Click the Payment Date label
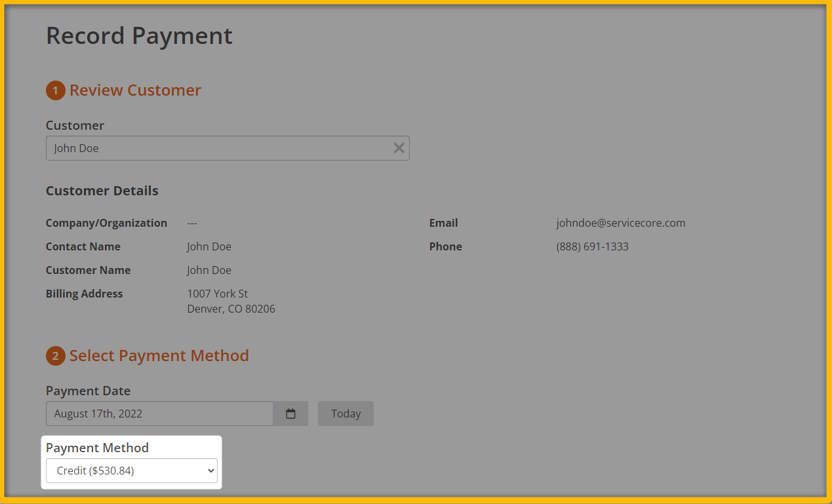 88,391
